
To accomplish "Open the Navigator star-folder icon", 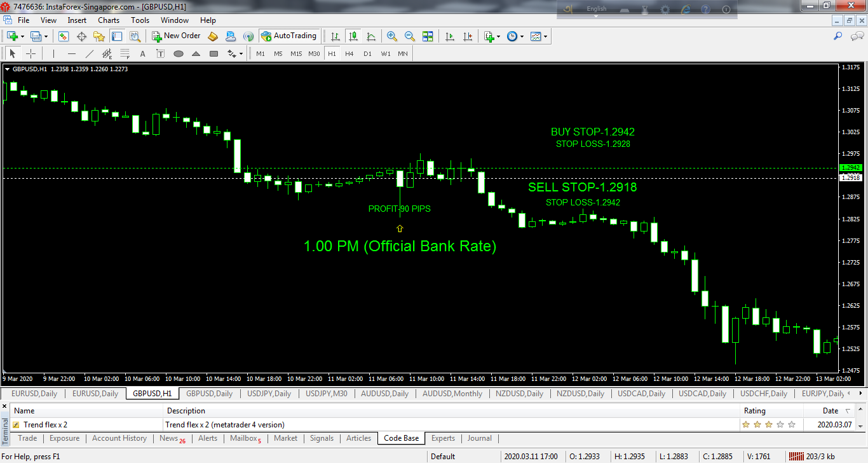I will (x=99, y=36).
